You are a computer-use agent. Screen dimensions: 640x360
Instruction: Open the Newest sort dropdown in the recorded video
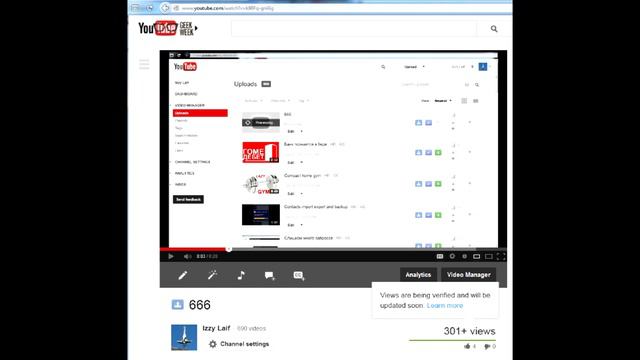coord(443,101)
